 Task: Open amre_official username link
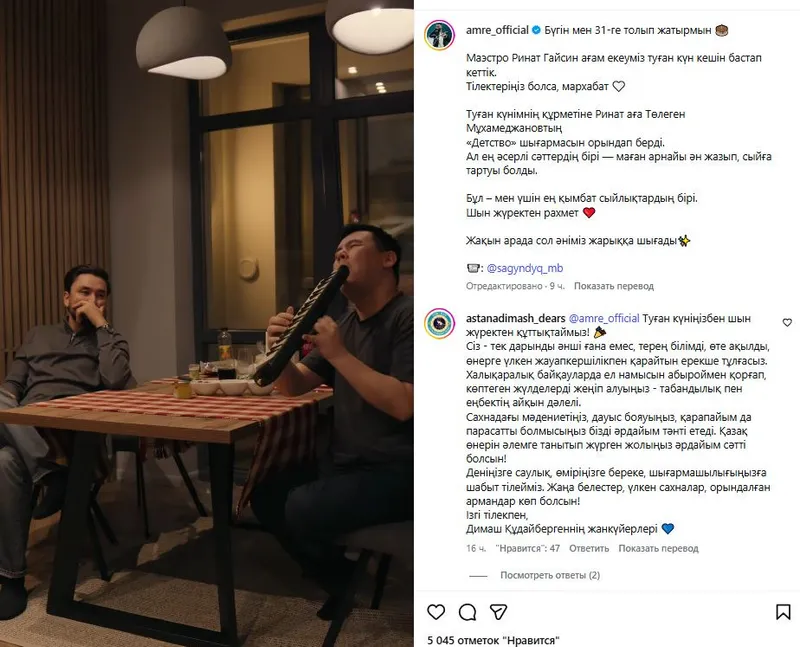click(x=497, y=31)
